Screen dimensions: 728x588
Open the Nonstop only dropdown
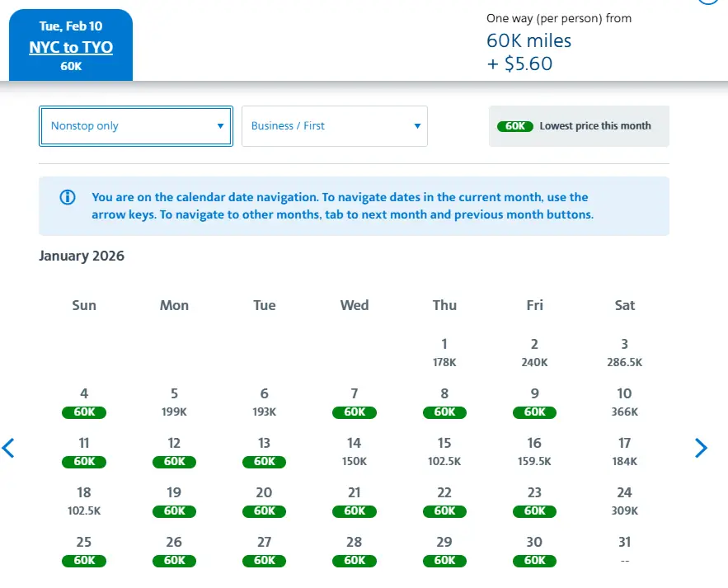[x=136, y=126]
